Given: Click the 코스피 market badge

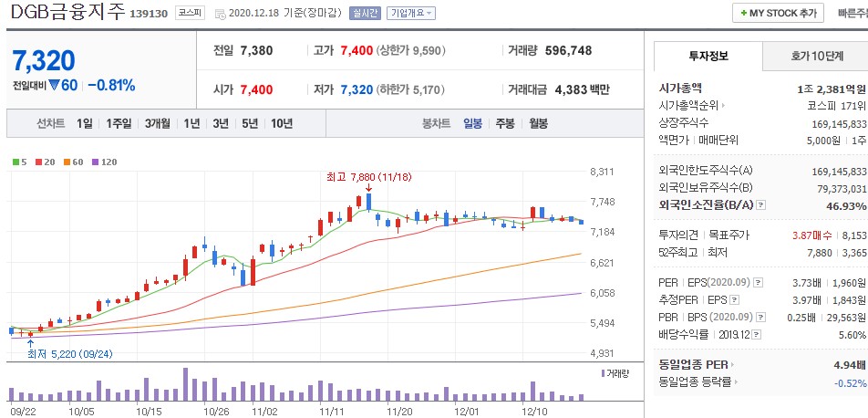Looking at the screenshot, I should [190, 13].
